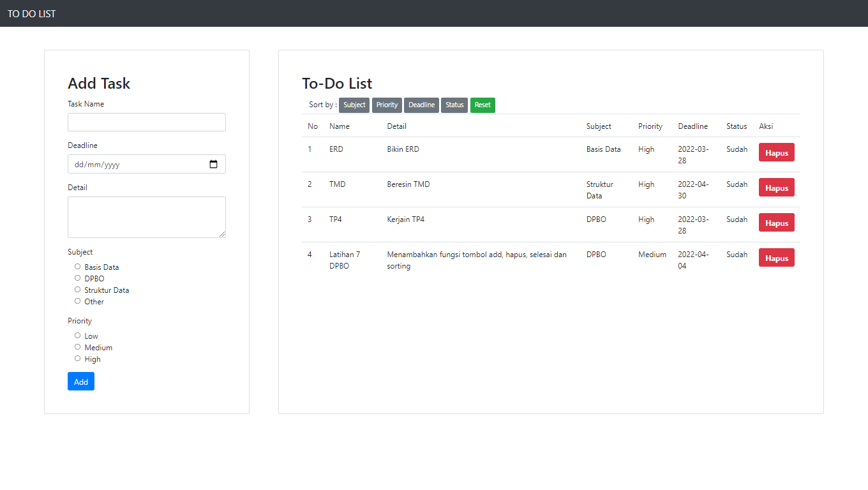Select the Basis Data subject radio button

click(x=77, y=267)
